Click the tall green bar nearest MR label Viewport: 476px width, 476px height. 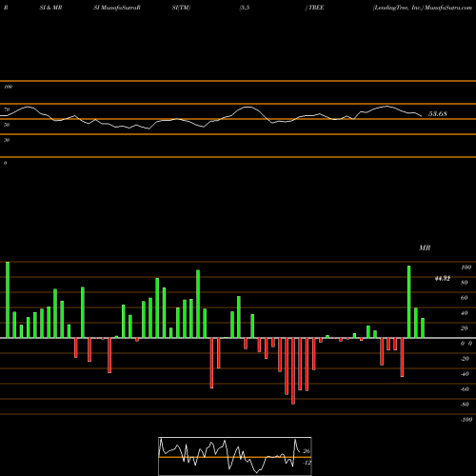pos(409,302)
